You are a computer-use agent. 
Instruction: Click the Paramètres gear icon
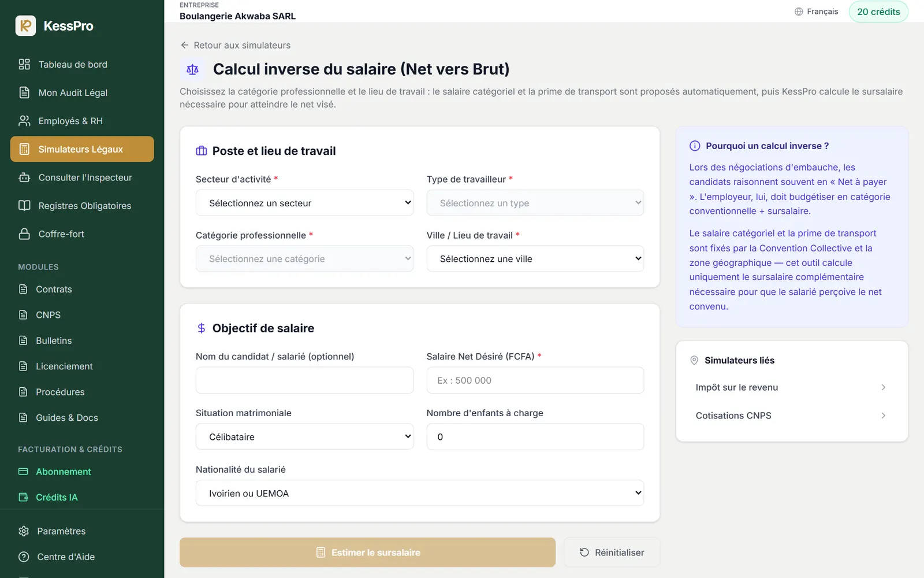pos(24,531)
